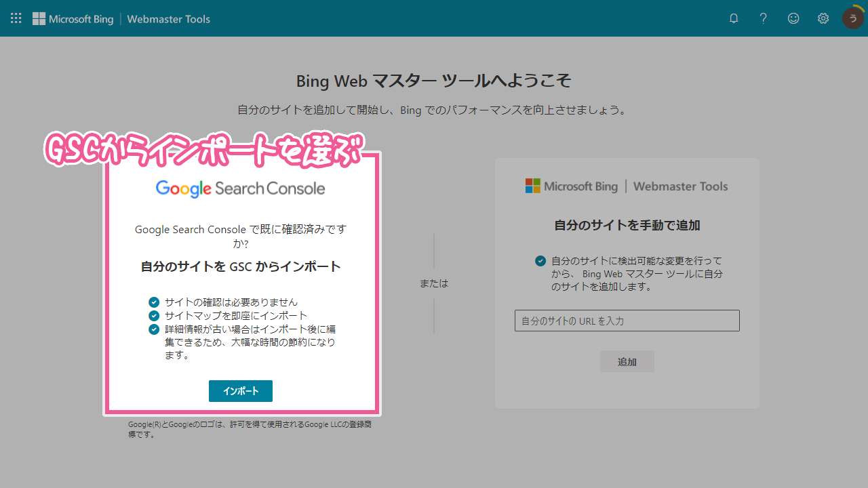
Task: Click the Webmaster Tools header title
Action: point(169,19)
